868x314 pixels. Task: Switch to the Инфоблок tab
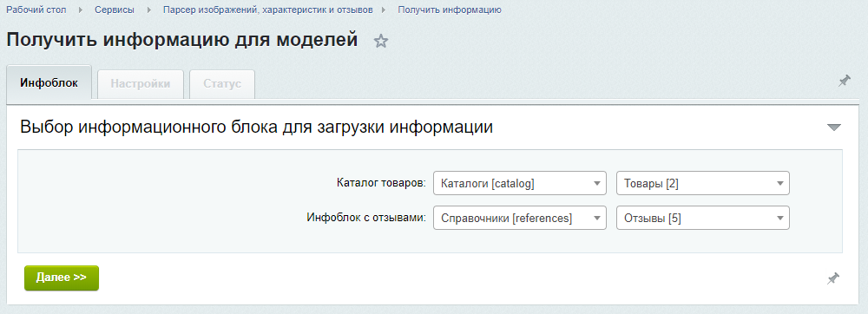coord(49,83)
